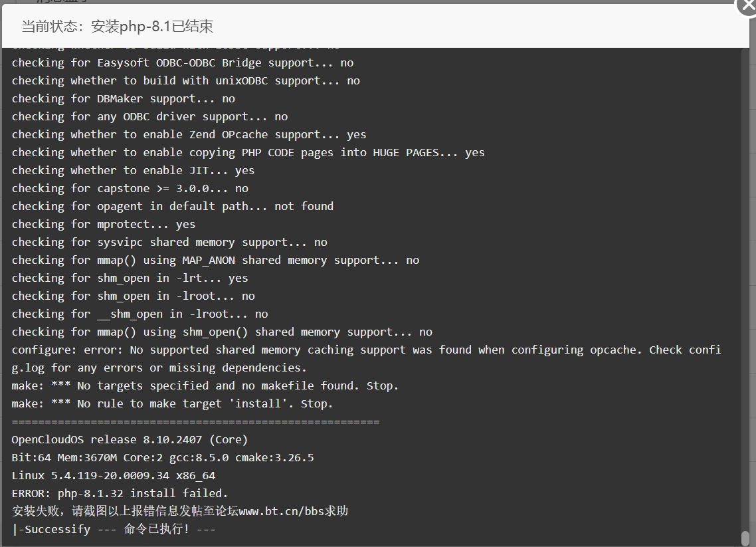Viewport: 756px width, 547px height.
Task: Click the status header reading 安装php-8.1已结束
Action: 117,26
